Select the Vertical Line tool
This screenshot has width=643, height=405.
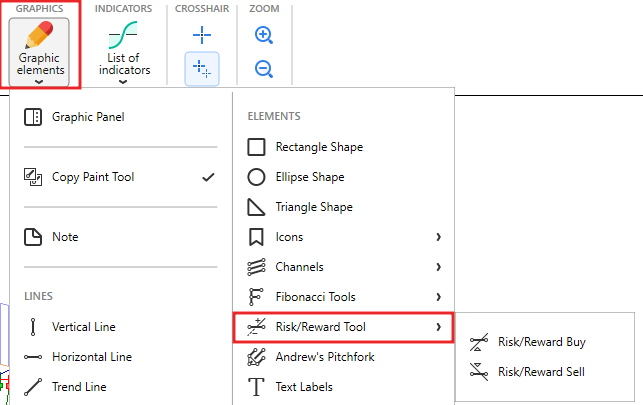(83, 327)
